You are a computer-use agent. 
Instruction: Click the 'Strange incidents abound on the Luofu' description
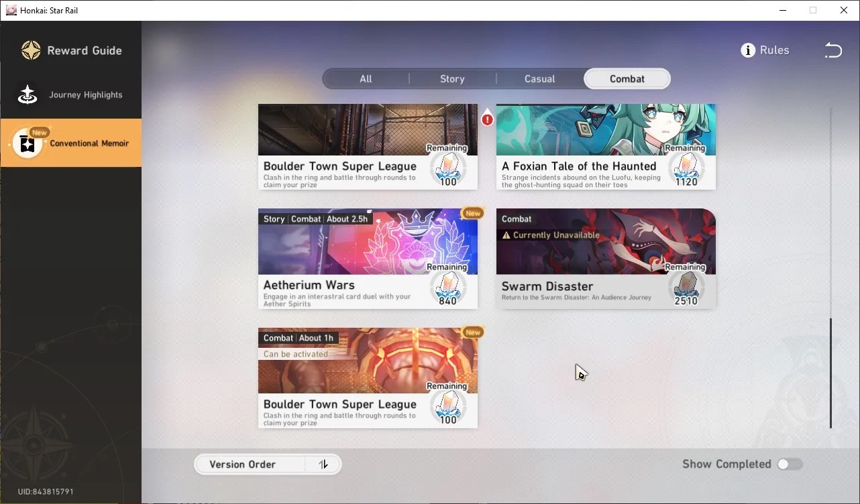(x=581, y=182)
